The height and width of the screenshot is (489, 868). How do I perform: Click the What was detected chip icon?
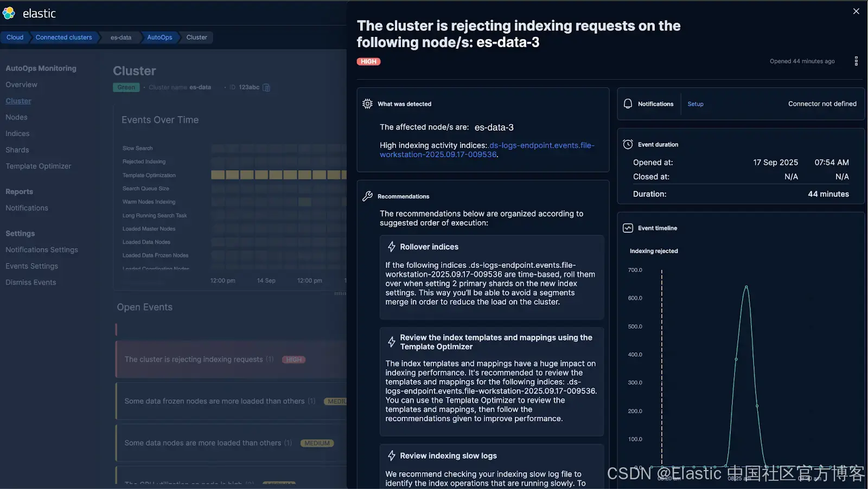point(367,104)
